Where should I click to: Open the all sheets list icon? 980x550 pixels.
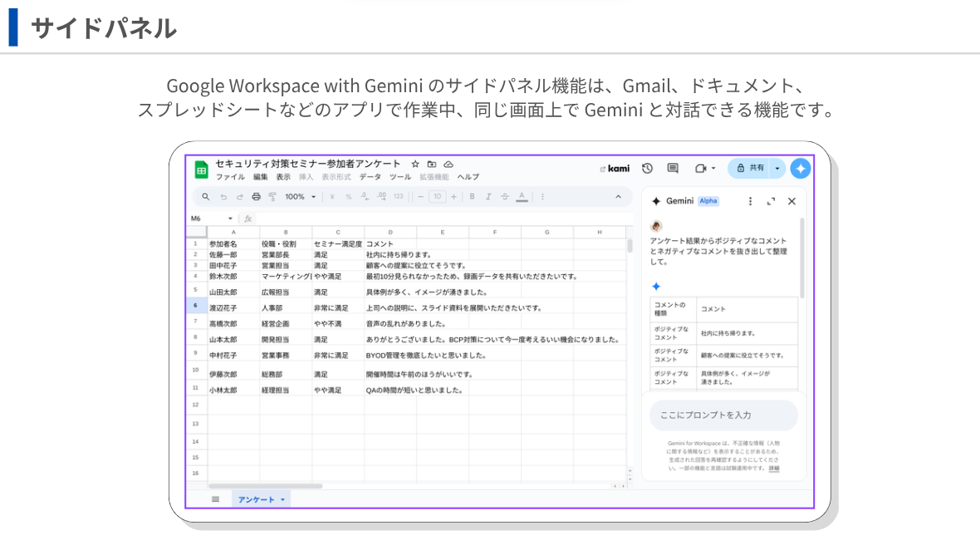tap(216, 499)
